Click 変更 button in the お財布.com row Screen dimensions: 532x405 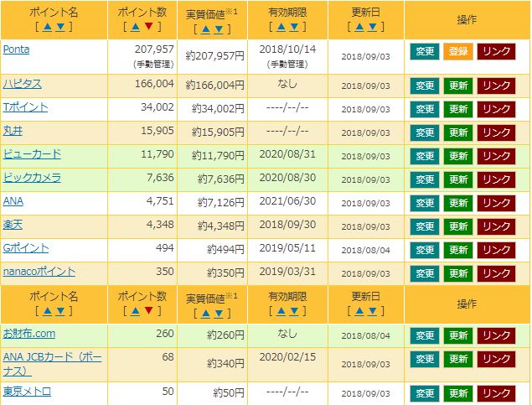pyautogui.click(x=425, y=335)
